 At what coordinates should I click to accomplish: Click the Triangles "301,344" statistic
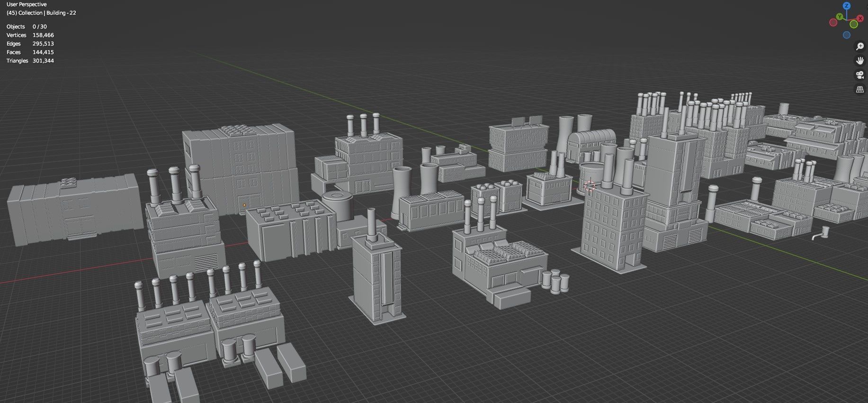(x=43, y=61)
